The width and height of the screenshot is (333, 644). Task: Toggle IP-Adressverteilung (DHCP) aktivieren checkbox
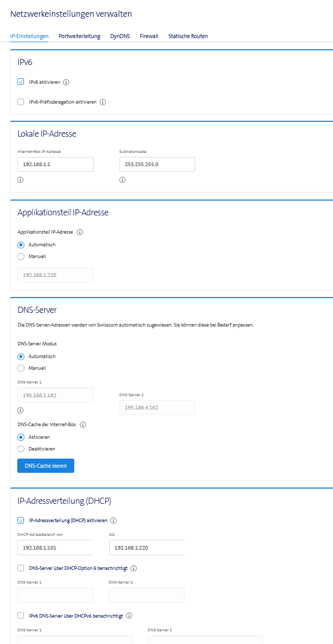pyautogui.click(x=21, y=521)
